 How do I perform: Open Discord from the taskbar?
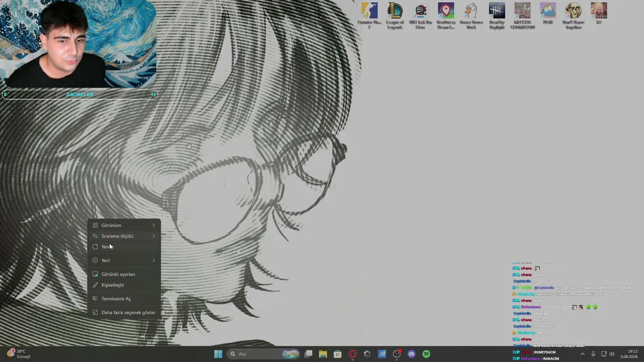pos(412,354)
